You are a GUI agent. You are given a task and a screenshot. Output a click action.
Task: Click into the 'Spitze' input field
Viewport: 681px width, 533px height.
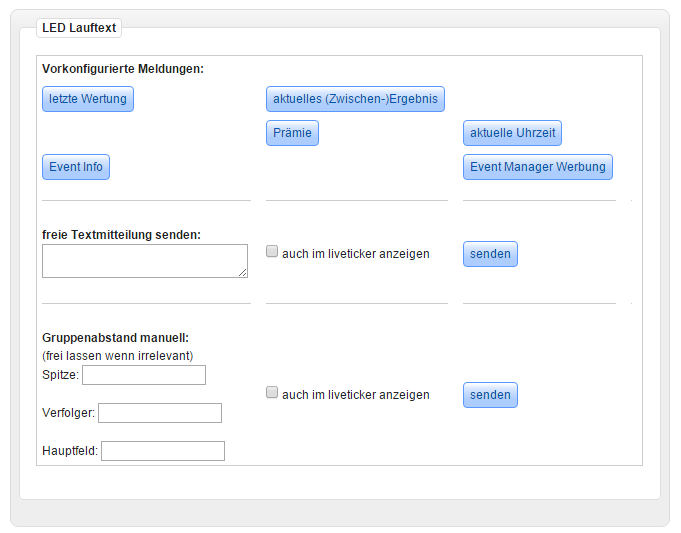pyautogui.click(x=144, y=375)
